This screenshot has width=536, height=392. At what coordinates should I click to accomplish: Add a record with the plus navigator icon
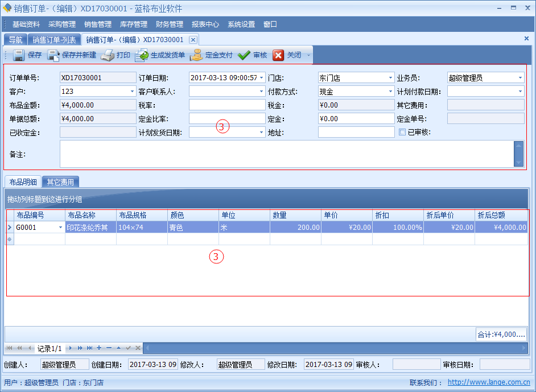99,348
